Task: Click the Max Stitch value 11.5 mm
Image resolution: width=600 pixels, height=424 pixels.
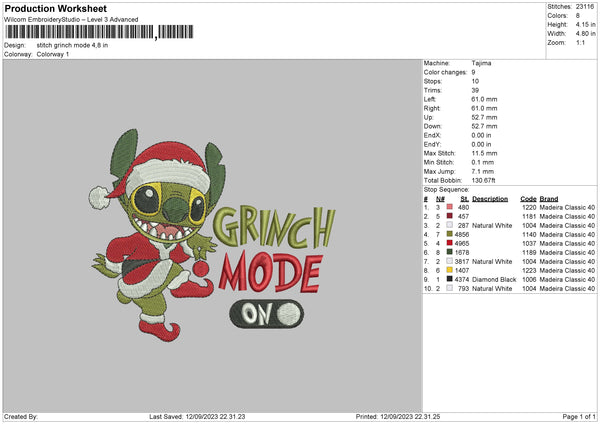Action: [x=484, y=153]
